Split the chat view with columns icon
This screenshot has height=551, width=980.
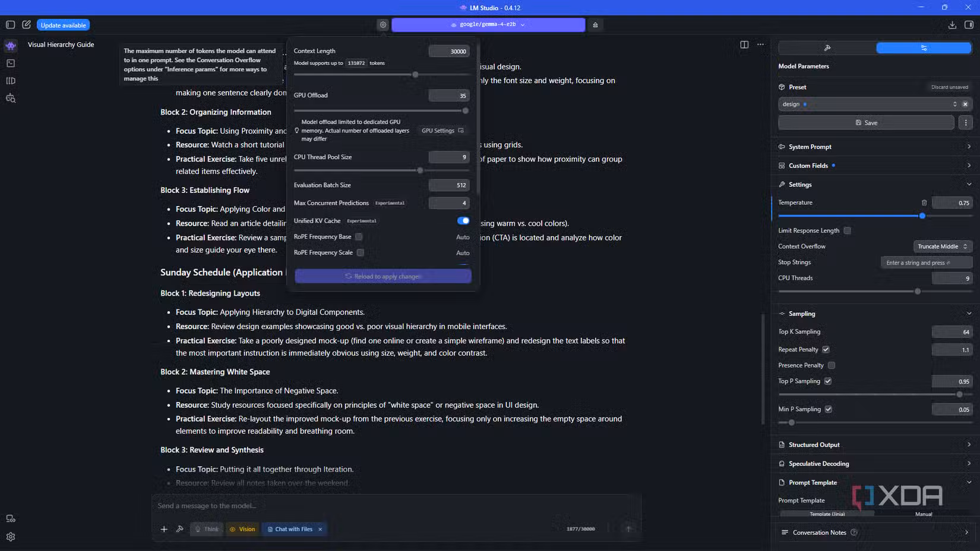click(x=744, y=45)
